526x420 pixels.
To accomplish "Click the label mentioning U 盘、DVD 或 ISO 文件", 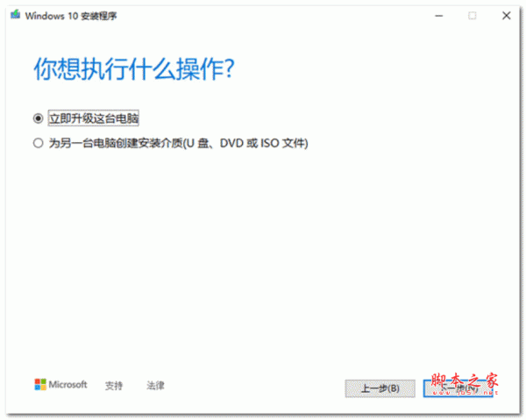I will coord(179,143).
